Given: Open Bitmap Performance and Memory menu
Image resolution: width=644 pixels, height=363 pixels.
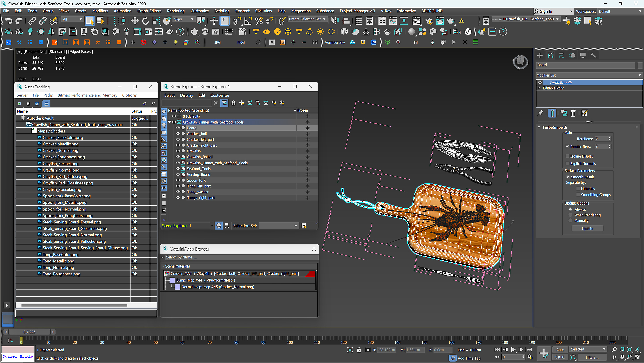Looking at the screenshot, I should pyautogui.click(x=87, y=95).
